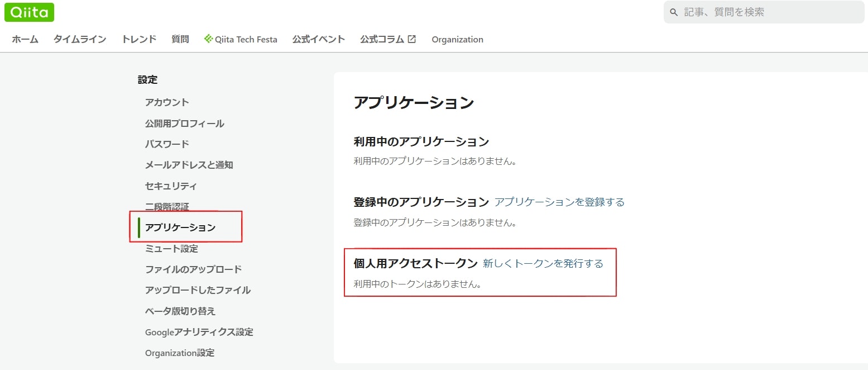Go to パスワード settings
Image resolution: width=868 pixels, height=370 pixels.
coord(167,144)
